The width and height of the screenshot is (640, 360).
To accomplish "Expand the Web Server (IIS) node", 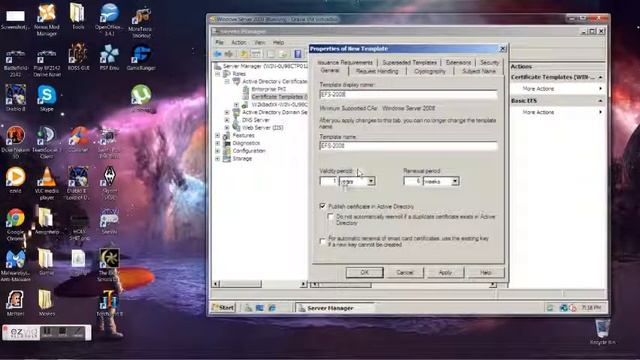I will point(227,128).
